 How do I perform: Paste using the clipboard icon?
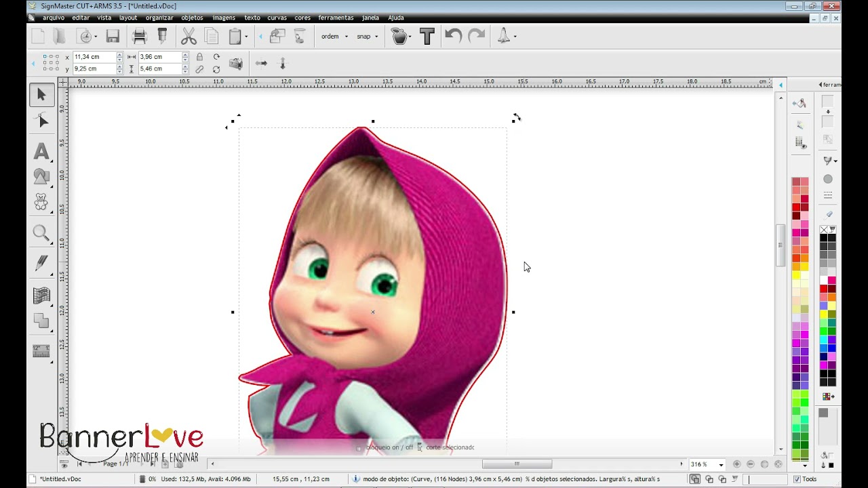click(x=235, y=37)
